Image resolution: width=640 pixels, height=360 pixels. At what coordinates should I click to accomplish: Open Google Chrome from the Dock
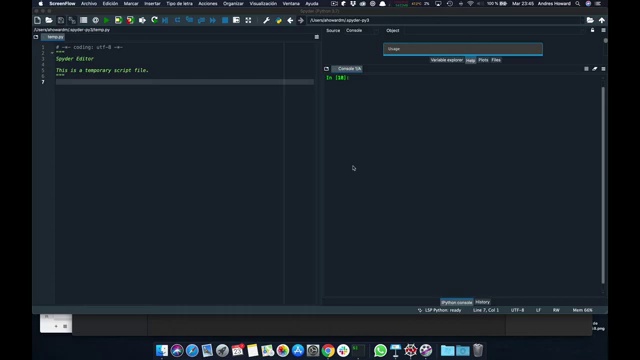click(x=328, y=351)
